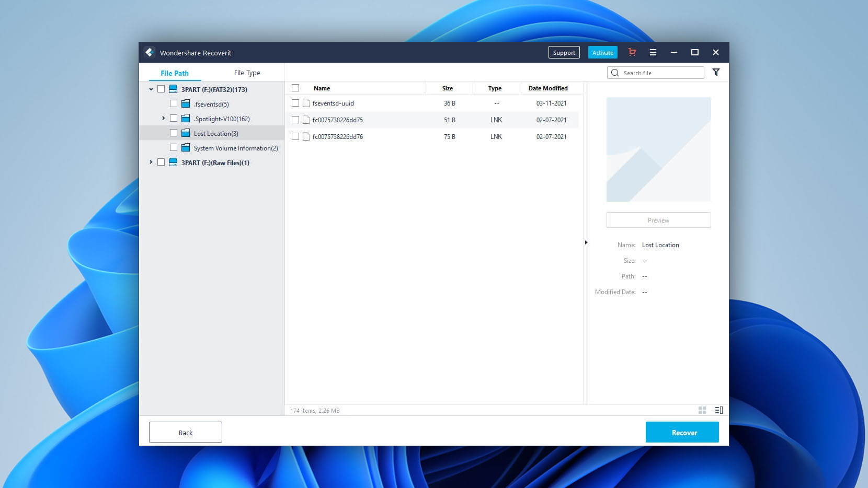Open the hamburger menu icon
The width and height of the screenshot is (868, 488).
click(x=653, y=52)
